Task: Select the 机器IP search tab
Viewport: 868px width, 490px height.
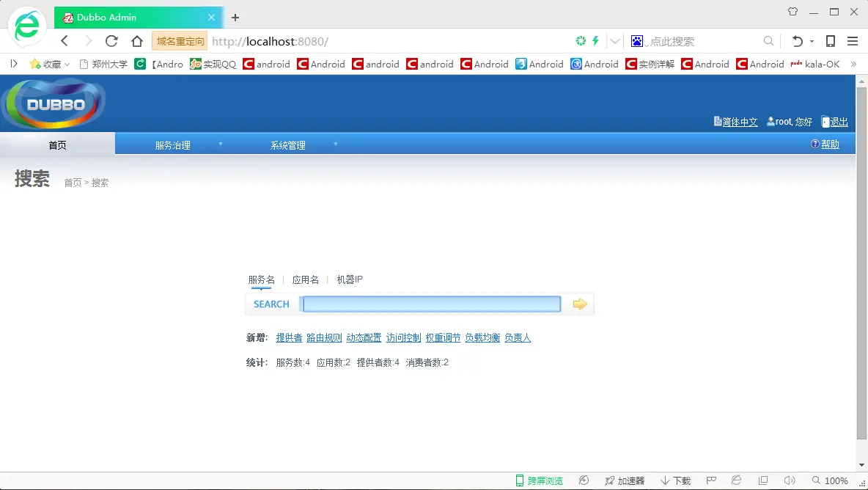Action: 349,279
